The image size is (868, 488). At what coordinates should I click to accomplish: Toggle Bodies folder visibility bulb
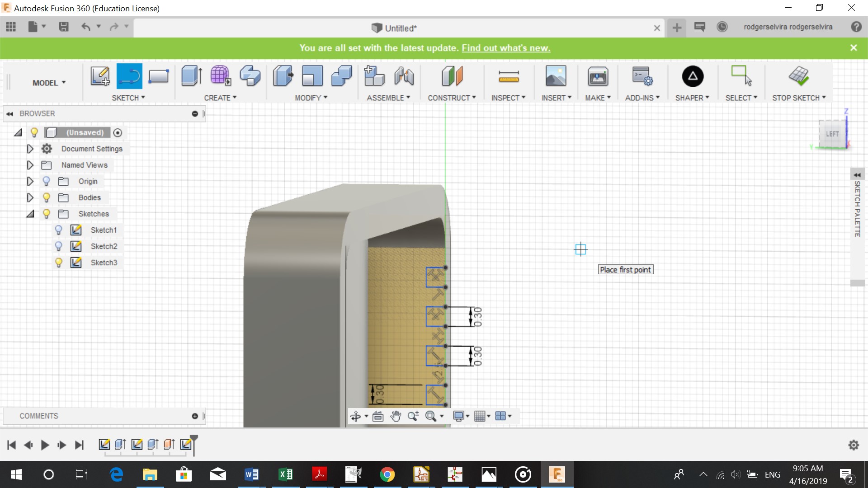point(46,197)
